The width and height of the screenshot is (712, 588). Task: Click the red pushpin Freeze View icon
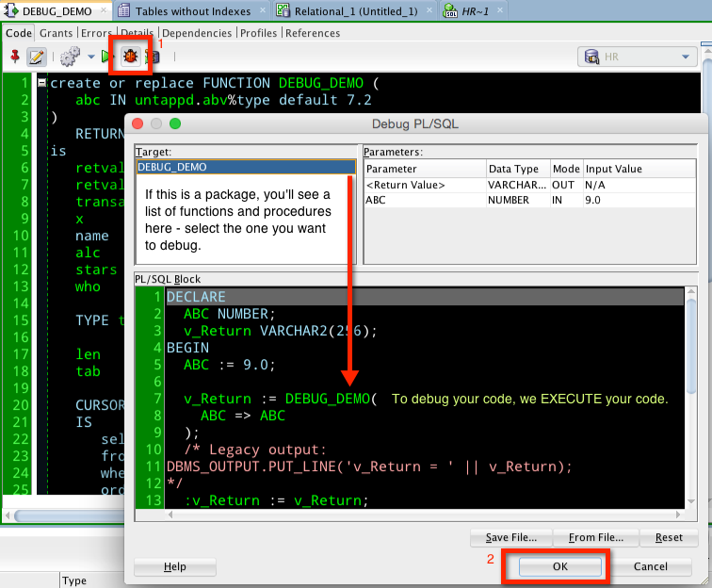[15, 57]
